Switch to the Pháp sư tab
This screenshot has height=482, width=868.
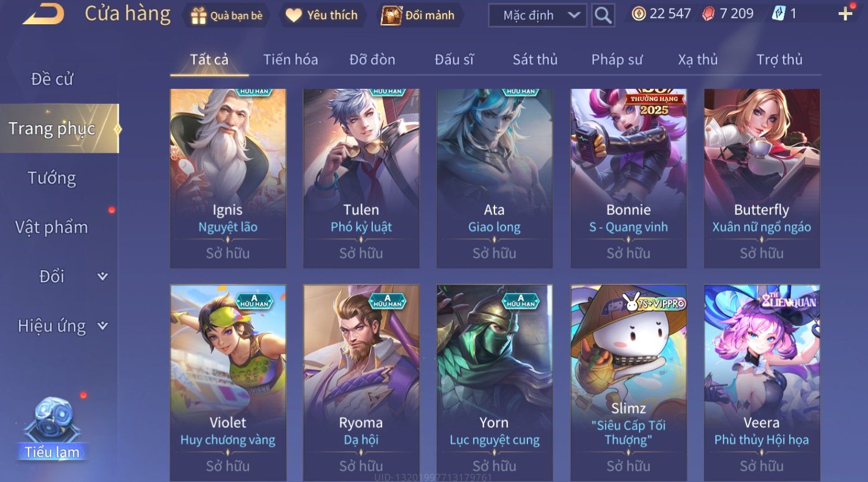point(617,59)
